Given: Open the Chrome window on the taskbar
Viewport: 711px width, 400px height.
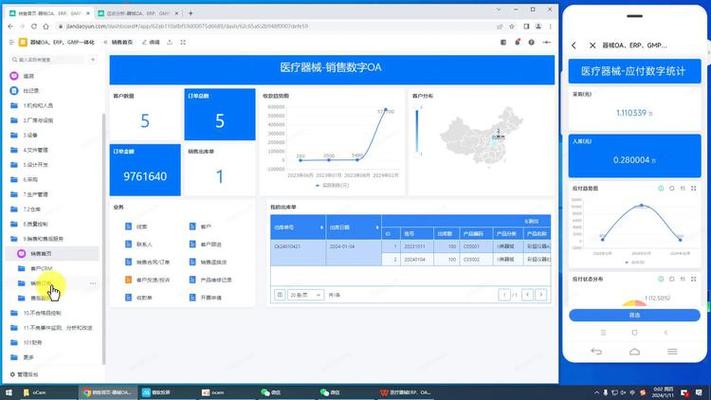Looking at the screenshot, I should (x=107, y=392).
